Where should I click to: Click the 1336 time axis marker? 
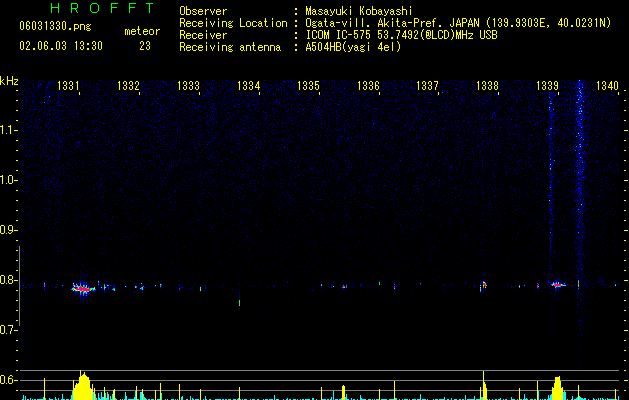point(368,85)
